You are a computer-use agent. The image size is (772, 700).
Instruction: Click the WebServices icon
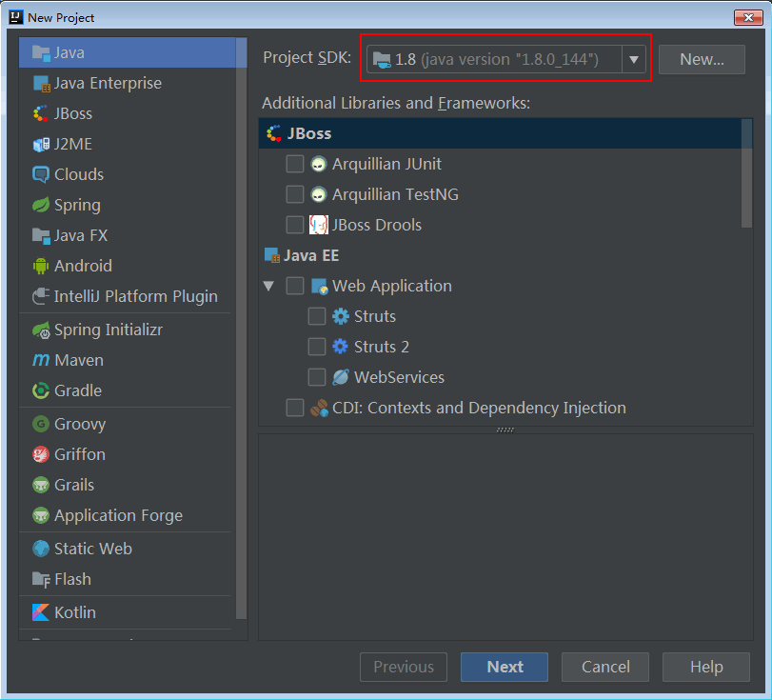point(340,377)
